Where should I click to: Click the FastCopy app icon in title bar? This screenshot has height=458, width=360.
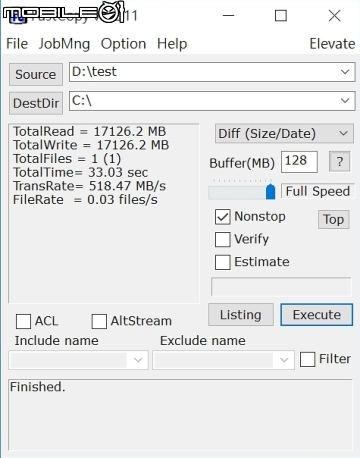[x=17, y=16]
